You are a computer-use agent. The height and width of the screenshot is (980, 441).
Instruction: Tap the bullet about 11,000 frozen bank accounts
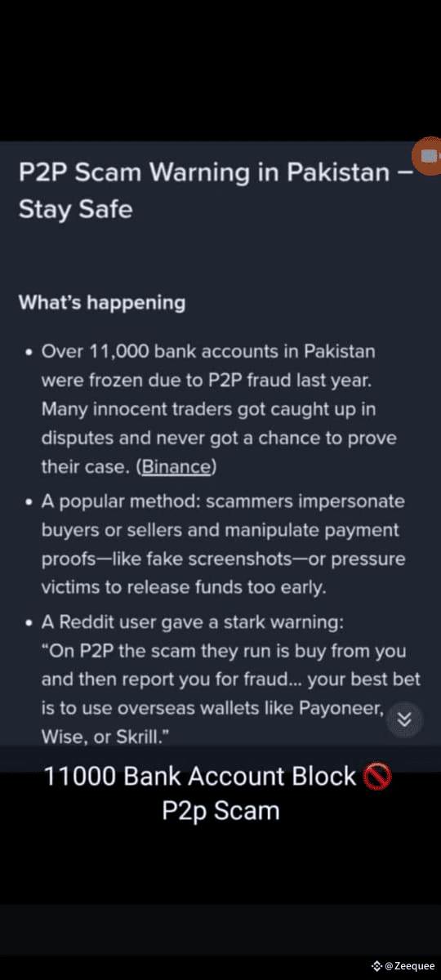tap(219, 409)
